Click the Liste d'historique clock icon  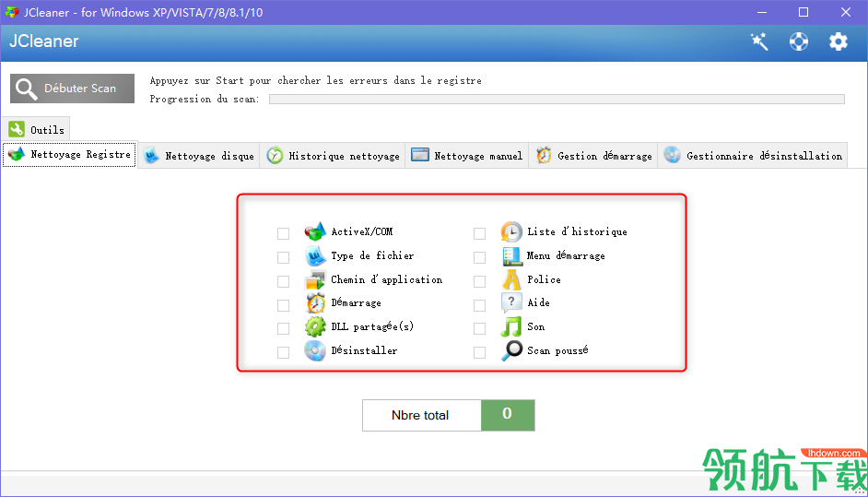[511, 231]
